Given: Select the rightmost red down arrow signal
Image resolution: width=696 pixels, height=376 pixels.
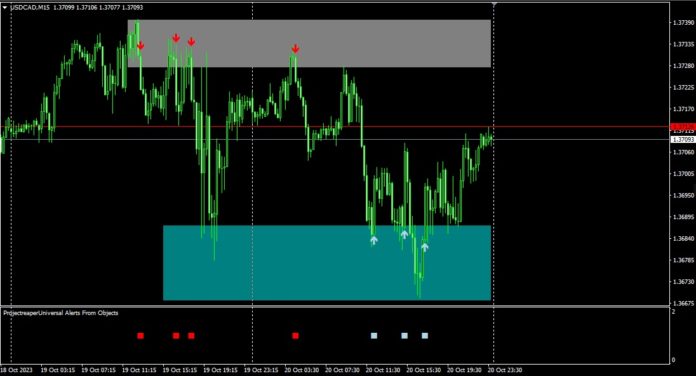Looking at the screenshot, I should coord(295,49).
